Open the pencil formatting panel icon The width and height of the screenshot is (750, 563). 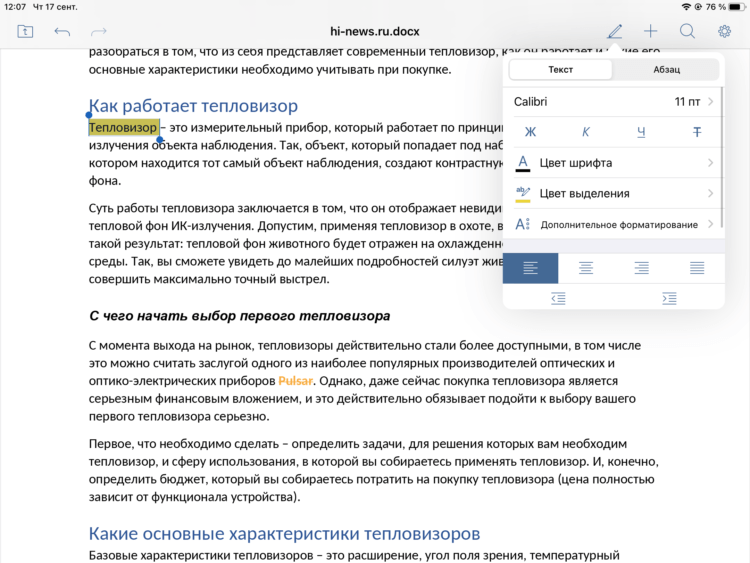(x=615, y=32)
